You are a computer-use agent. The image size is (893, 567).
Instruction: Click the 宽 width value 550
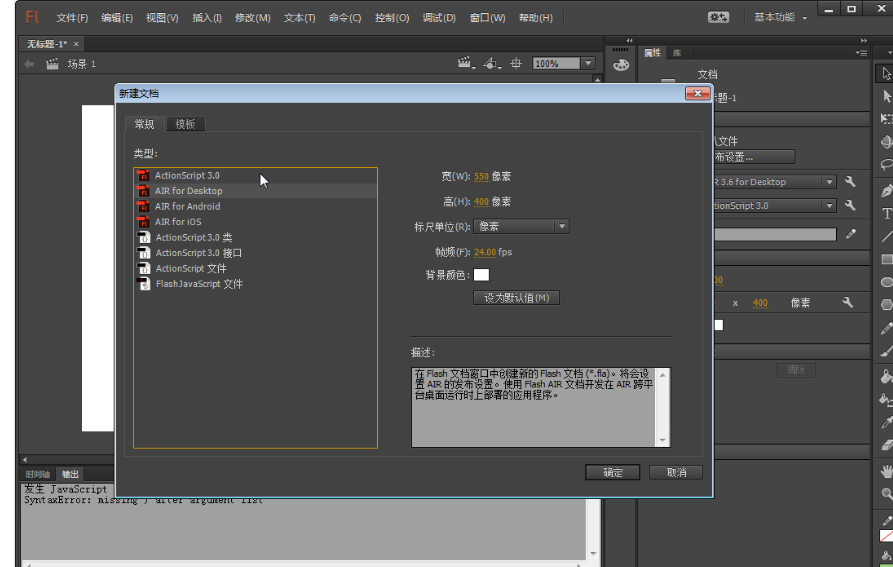(x=481, y=176)
